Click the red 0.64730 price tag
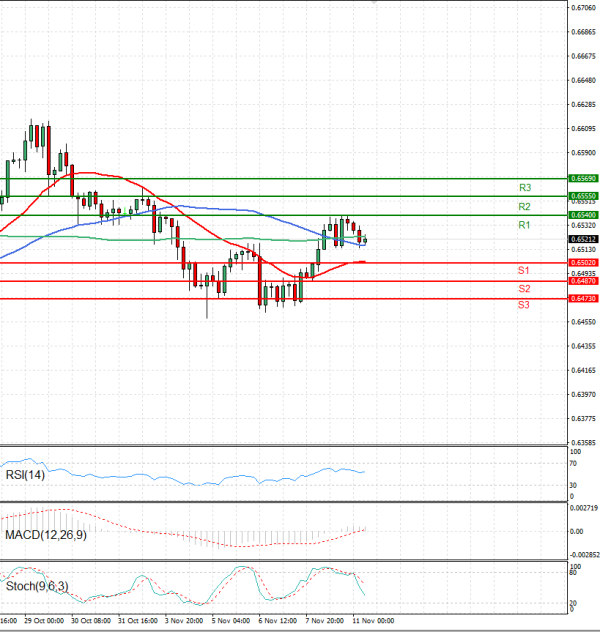Image resolution: width=600 pixels, height=632 pixels. click(582, 298)
